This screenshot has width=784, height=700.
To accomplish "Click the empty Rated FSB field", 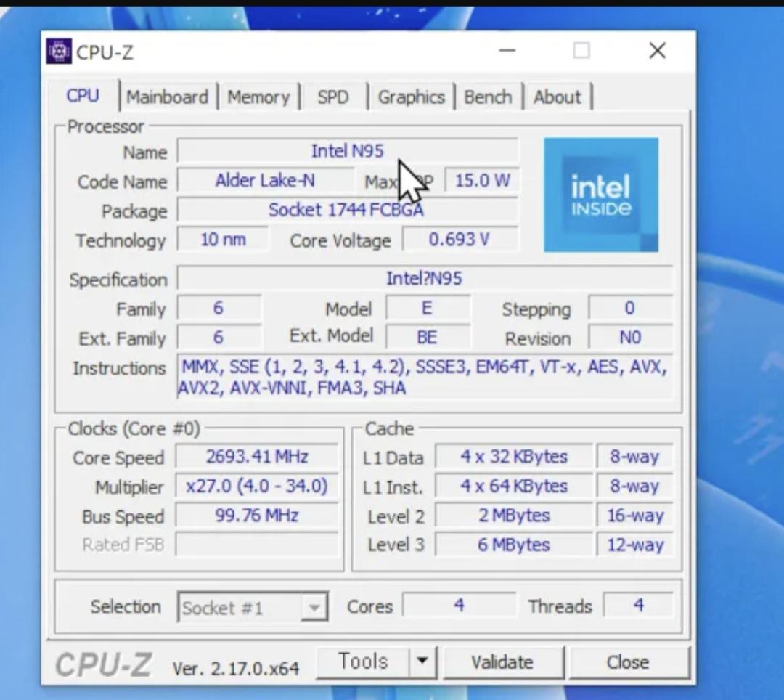I will (257, 545).
